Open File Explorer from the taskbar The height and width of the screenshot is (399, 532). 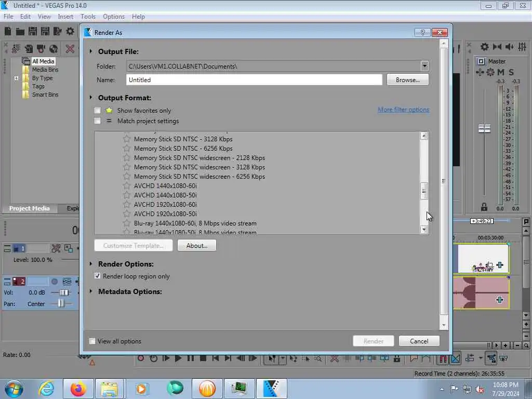pos(109,389)
